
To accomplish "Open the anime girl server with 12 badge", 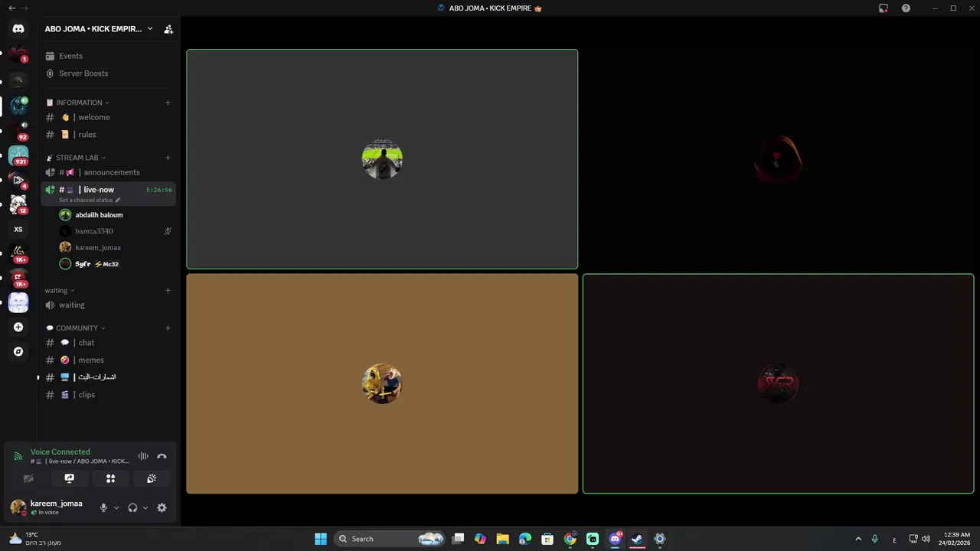I will [x=18, y=204].
